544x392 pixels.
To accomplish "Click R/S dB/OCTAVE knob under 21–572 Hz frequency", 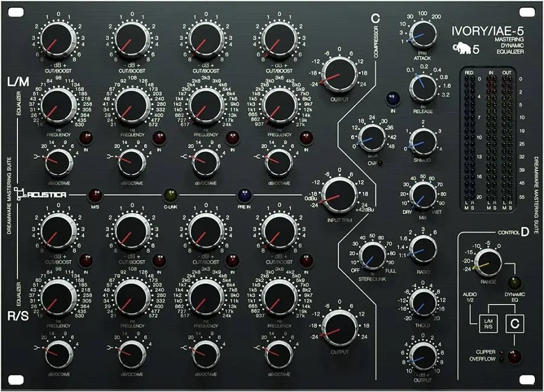I will [132, 354].
